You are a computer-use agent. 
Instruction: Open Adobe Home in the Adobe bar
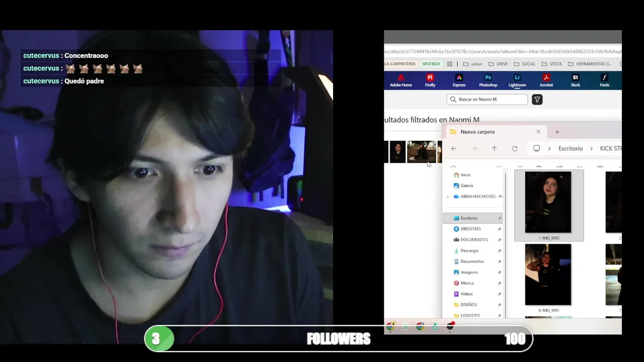(x=401, y=80)
